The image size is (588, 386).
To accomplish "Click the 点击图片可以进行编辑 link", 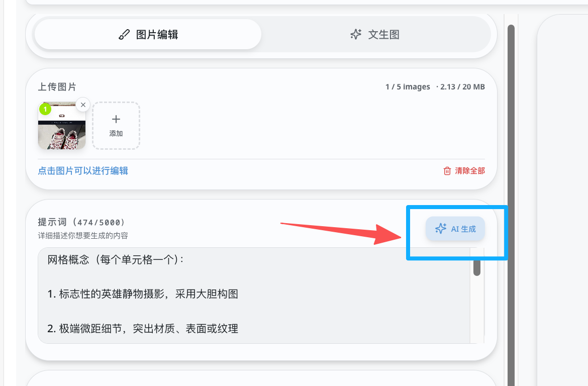I will pos(83,171).
